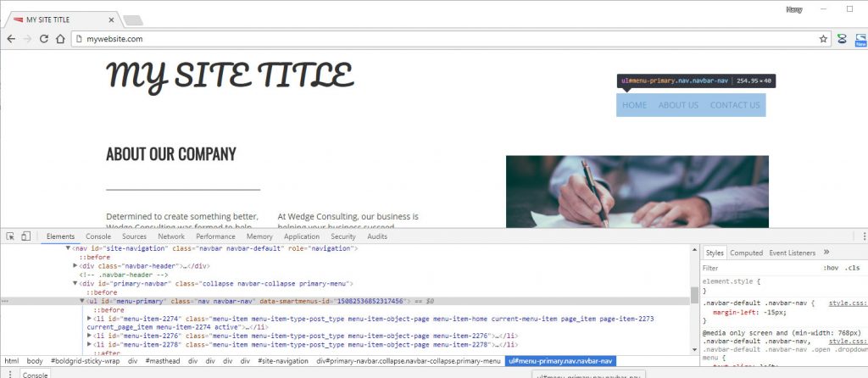Open the second style.css source link
The width and height of the screenshot is (868, 378).
pyautogui.click(x=848, y=342)
